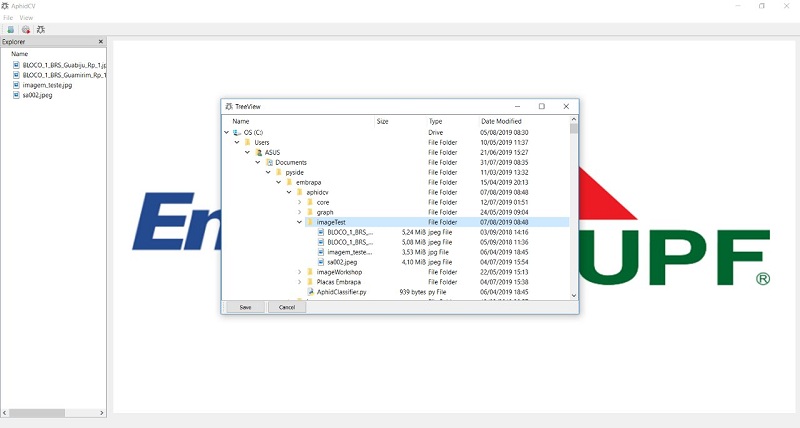Image resolution: width=800 pixels, height=428 pixels.
Task: Open the View menu
Action: coord(26,18)
